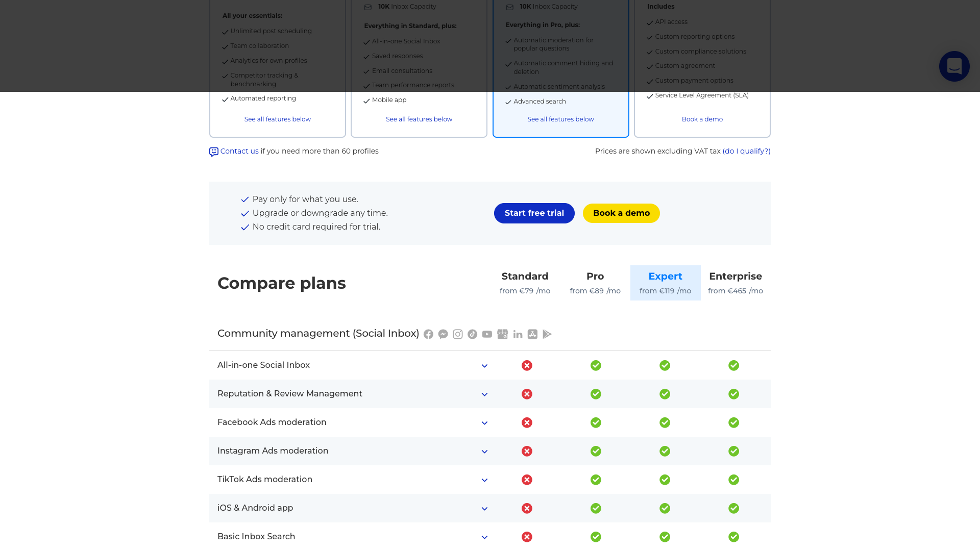The width and height of the screenshot is (980, 551).
Task: Expand Reputation & Review Management details
Action: click(x=484, y=394)
